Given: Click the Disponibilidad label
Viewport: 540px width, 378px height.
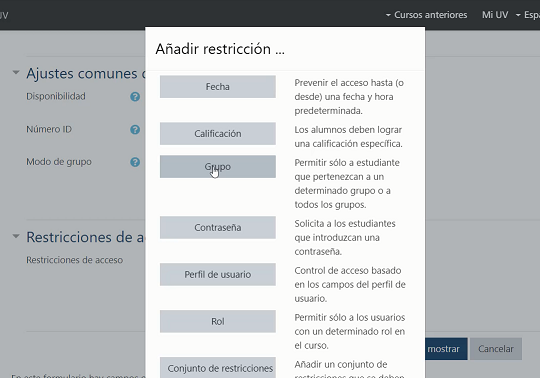Looking at the screenshot, I should pyautogui.click(x=56, y=96).
